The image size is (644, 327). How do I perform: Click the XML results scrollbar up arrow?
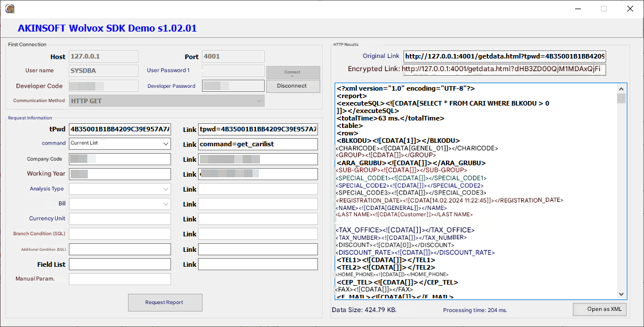(x=621, y=88)
